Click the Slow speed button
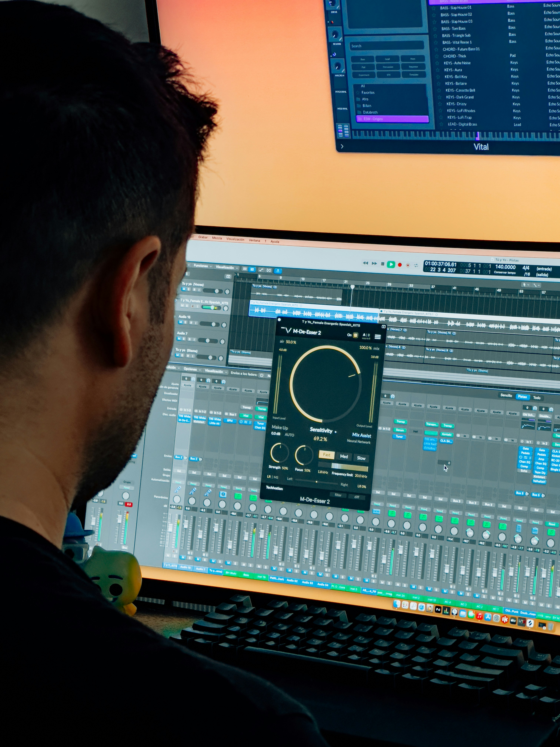Image resolution: width=560 pixels, height=747 pixels. (x=361, y=458)
